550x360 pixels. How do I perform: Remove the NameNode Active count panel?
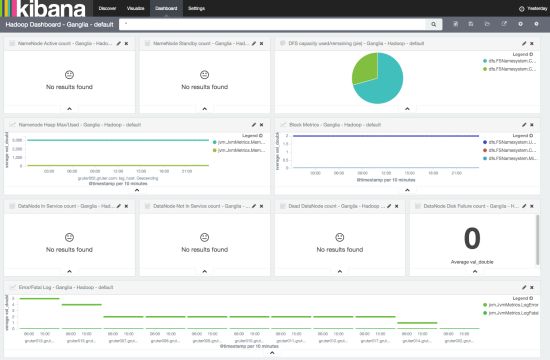coord(126,44)
